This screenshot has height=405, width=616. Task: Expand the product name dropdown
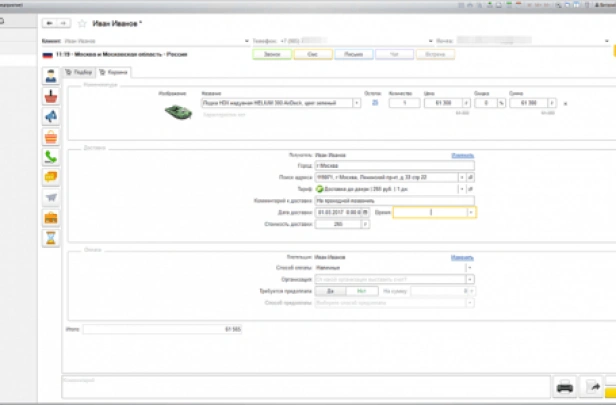coord(357,102)
